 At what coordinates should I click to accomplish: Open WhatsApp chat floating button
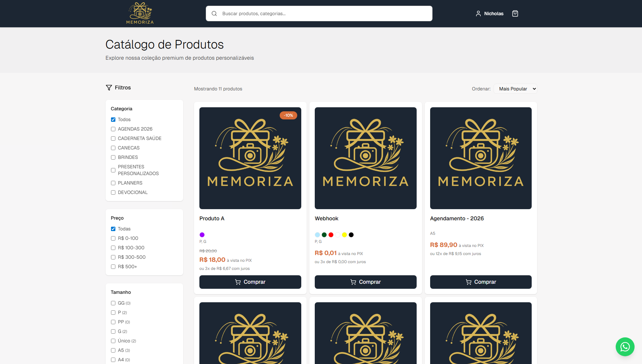(x=625, y=347)
